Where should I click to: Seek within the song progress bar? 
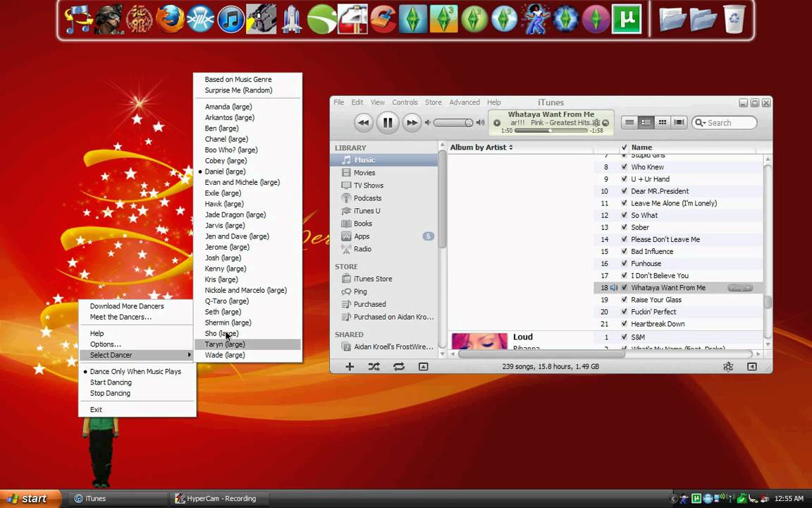tap(551, 131)
